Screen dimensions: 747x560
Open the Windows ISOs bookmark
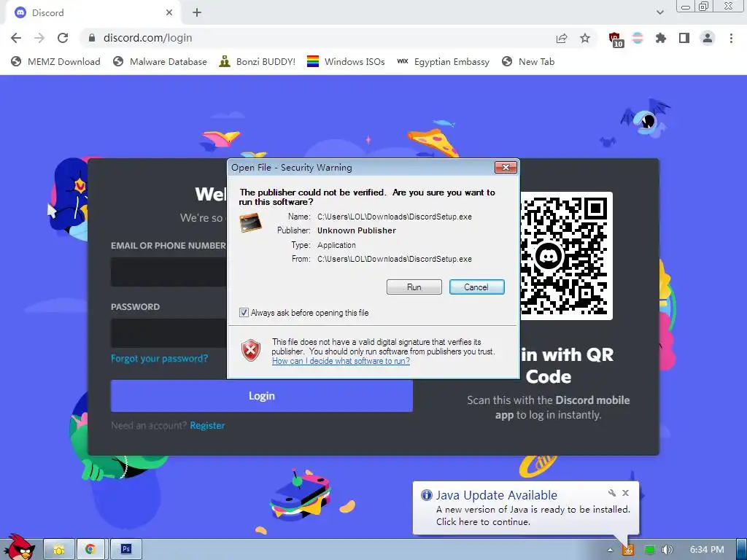(346, 61)
